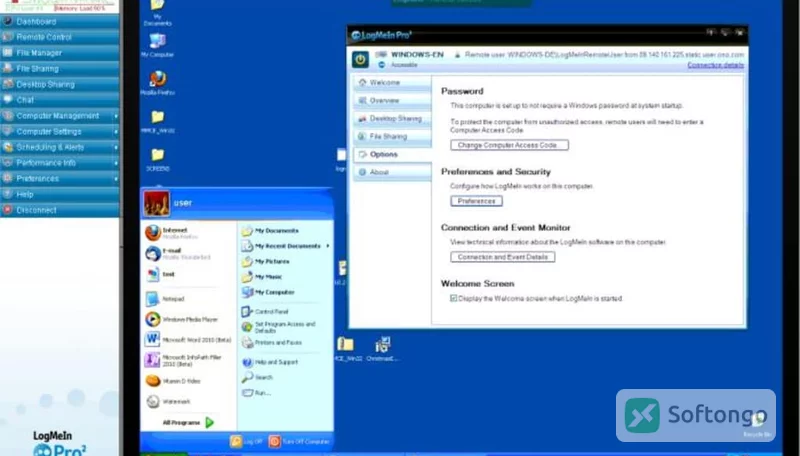The width and height of the screenshot is (800, 456).
Task: Click Change Computer Access Code button
Action: click(509, 145)
